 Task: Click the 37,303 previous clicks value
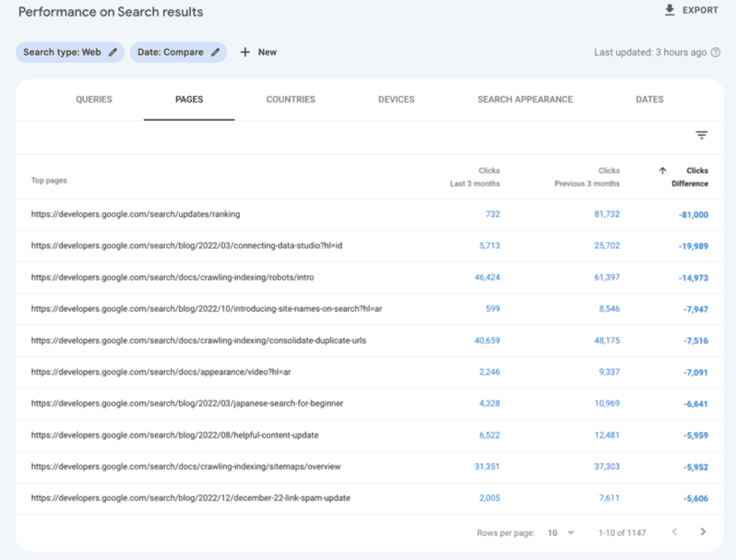coord(607,467)
